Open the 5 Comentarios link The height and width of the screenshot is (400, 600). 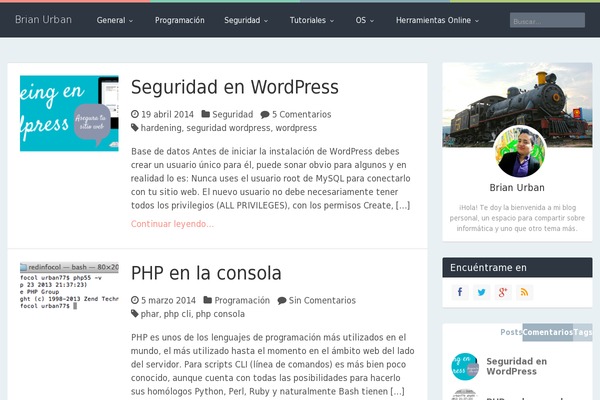[x=302, y=114]
